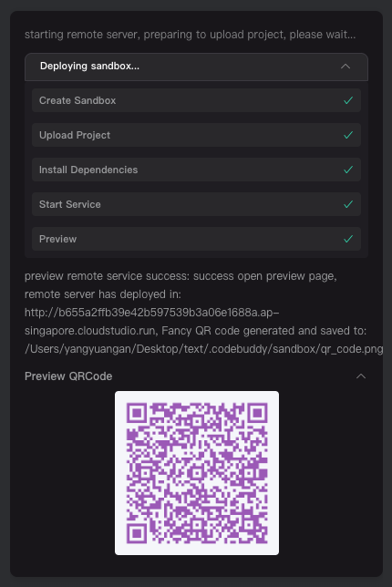Click the purple QR code image
Screen dimensions: 392x587
click(197, 473)
